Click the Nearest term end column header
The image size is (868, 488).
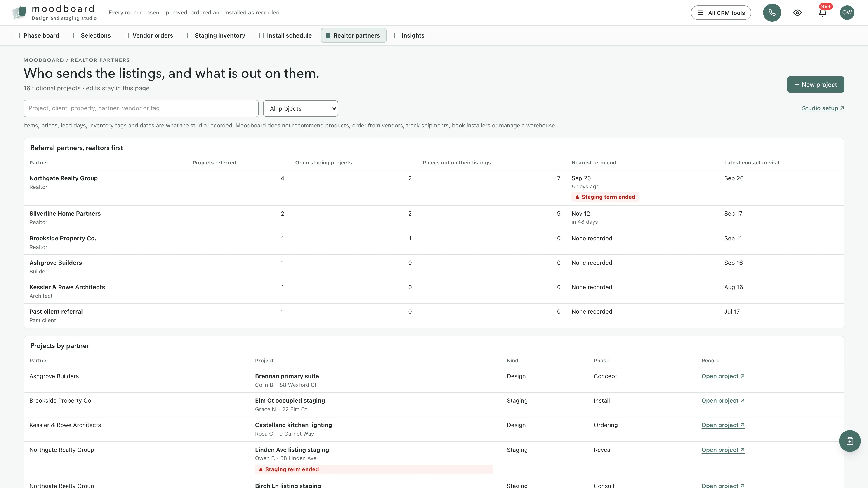[594, 163]
